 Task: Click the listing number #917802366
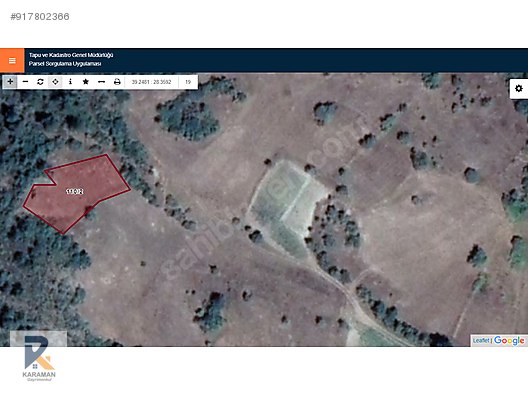tap(40, 16)
